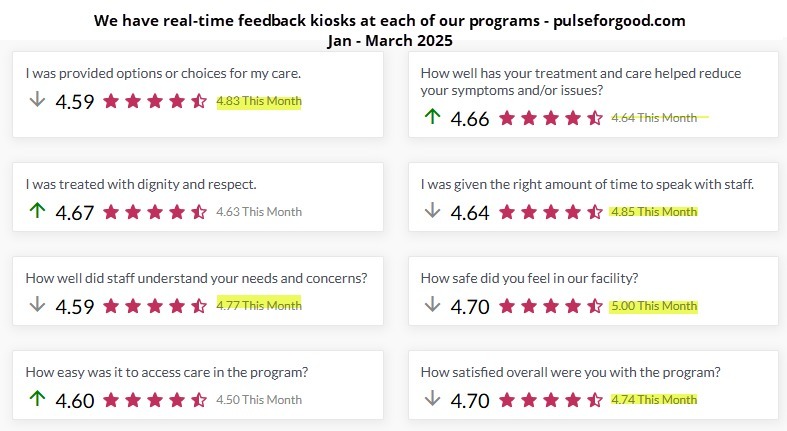Click the half star in the access care rating
Image resolution: width=787 pixels, height=431 pixels.
coord(199,400)
